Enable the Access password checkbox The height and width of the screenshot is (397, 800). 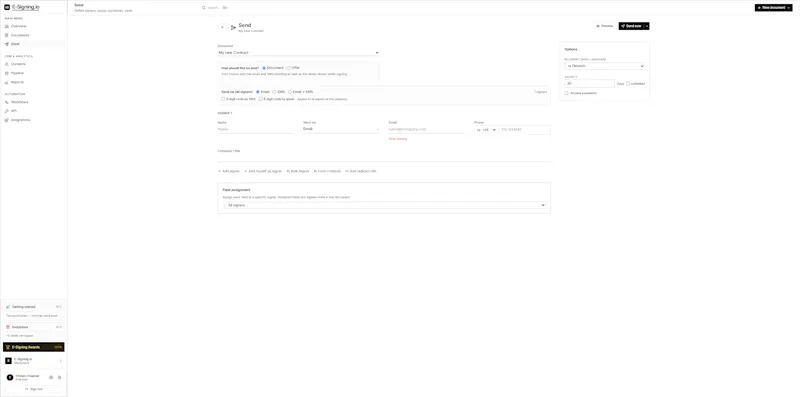coord(566,93)
